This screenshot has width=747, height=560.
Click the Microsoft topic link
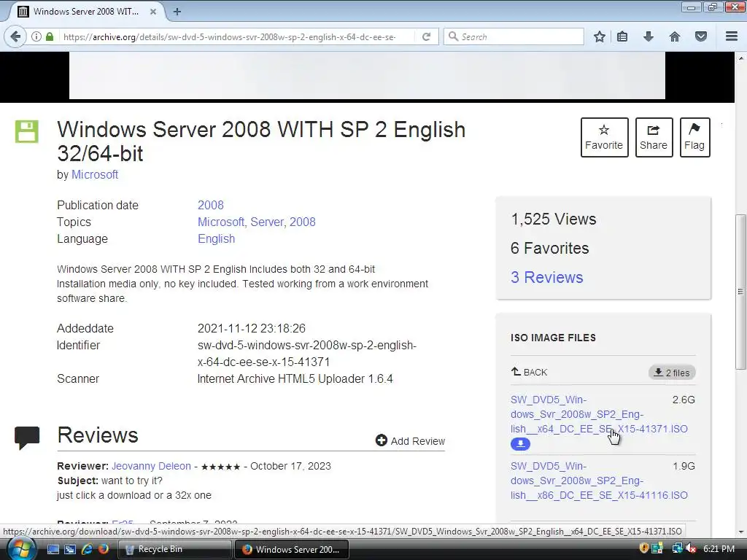coord(220,222)
